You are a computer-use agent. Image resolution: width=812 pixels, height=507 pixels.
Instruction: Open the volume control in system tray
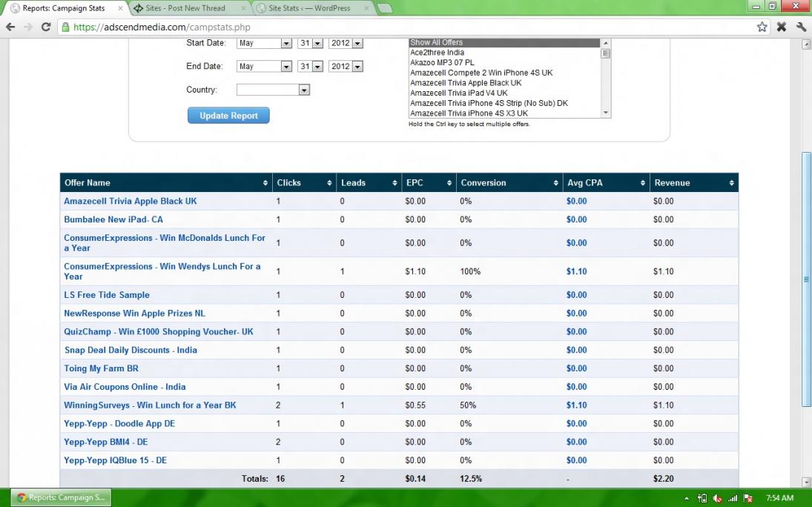coord(717,498)
